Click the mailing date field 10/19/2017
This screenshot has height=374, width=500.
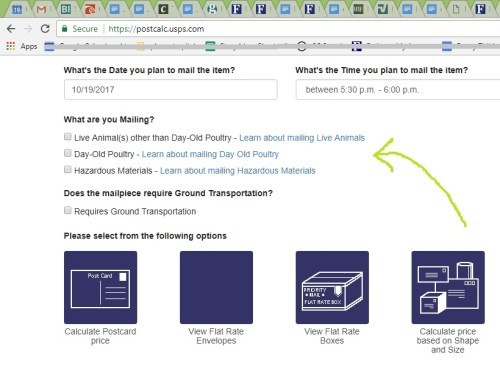(x=171, y=90)
